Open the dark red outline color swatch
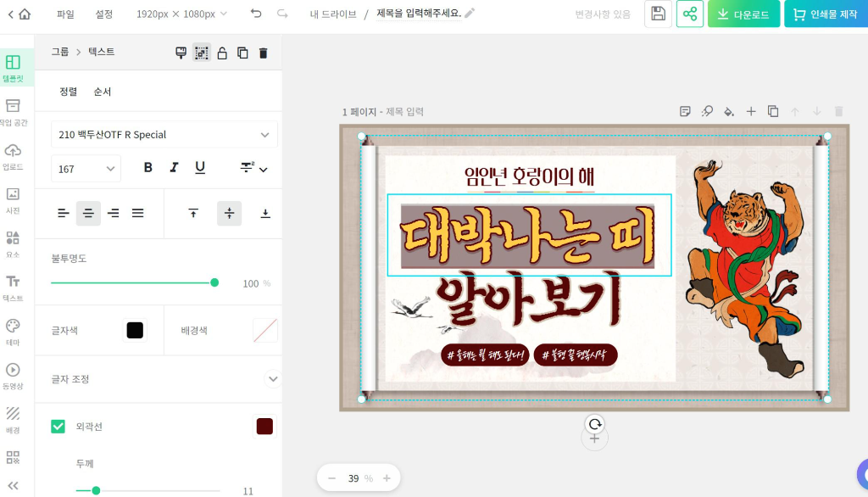Screen dimensions: 868x497 [x=264, y=426]
